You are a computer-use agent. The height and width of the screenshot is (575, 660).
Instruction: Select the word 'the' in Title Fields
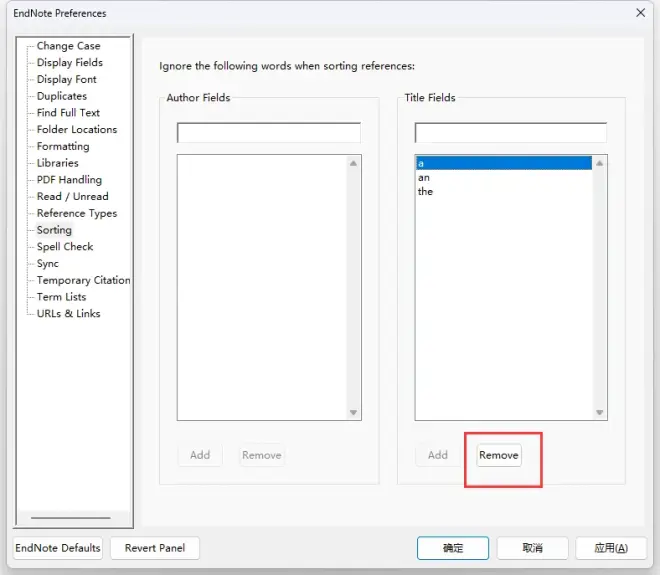(x=504, y=192)
